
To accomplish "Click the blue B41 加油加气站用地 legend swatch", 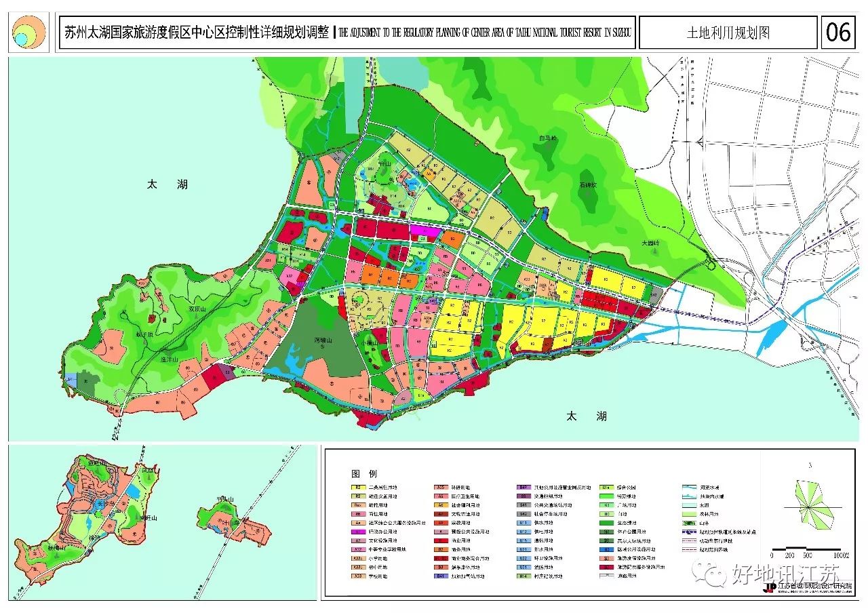I will pos(441,576).
